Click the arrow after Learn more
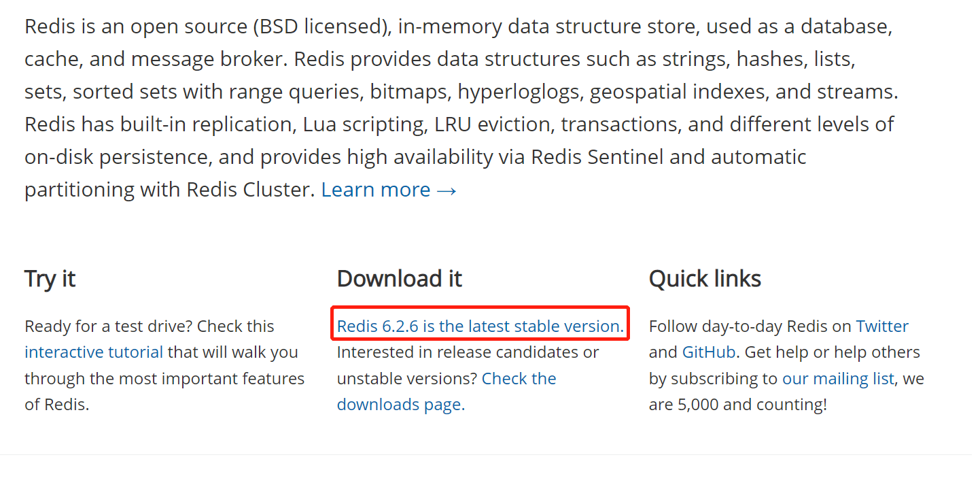The image size is (980, 487). point(447,190)
